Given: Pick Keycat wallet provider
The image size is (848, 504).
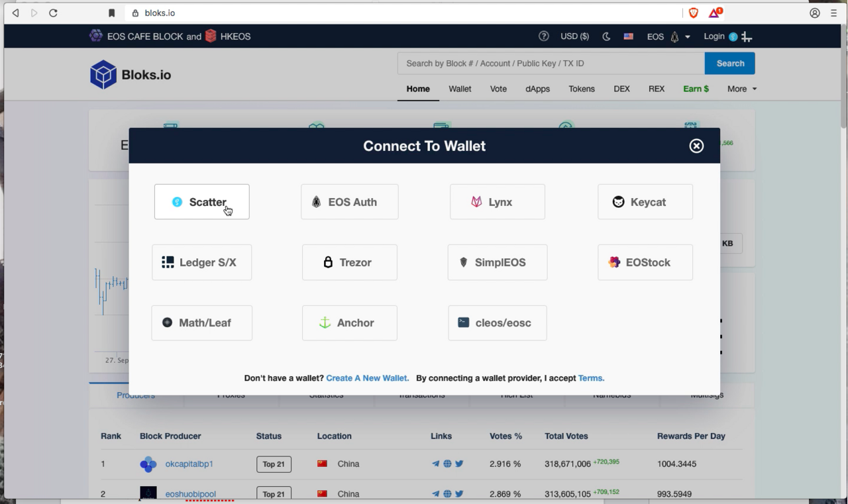Looking at the screenshot, I should pos(645,202).
